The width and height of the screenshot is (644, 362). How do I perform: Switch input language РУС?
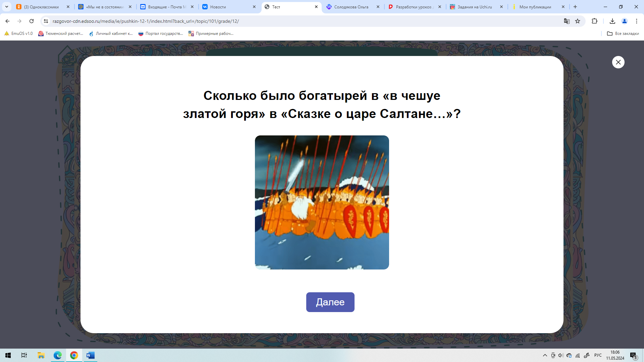pyautogui.click(x=598, y=355)
